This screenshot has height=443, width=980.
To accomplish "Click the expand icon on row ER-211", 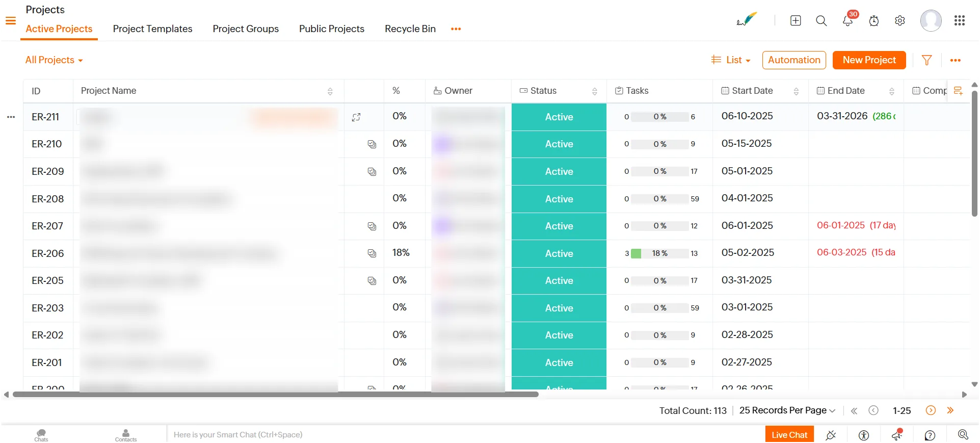I will (356, 117).
